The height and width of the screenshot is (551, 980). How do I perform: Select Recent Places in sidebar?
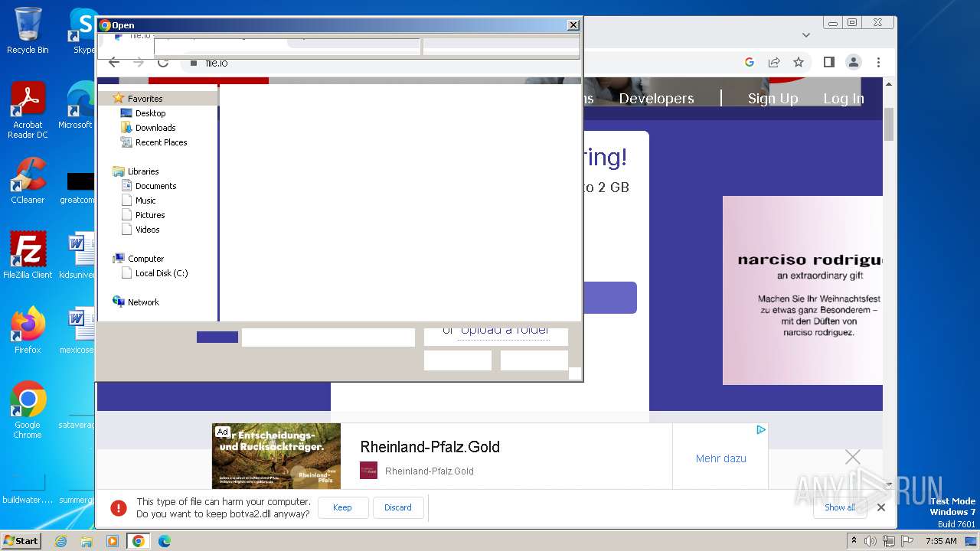click(x=161, y=142)
